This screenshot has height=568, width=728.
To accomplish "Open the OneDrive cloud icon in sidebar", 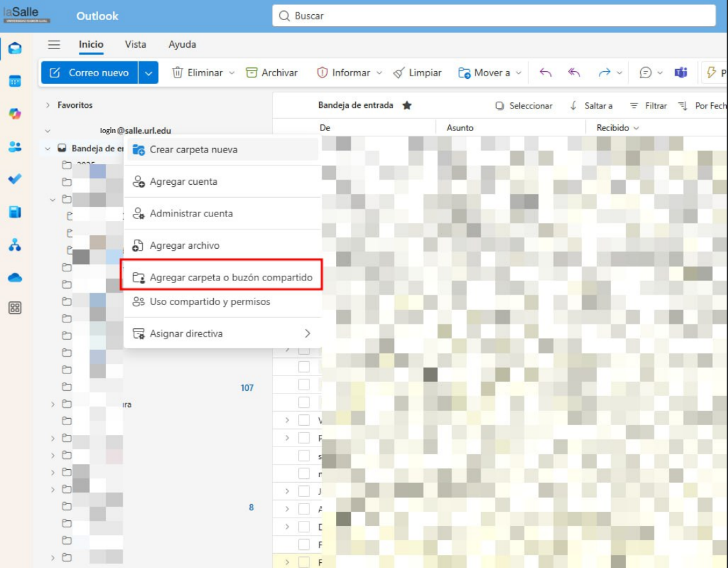I will (15, 277).
